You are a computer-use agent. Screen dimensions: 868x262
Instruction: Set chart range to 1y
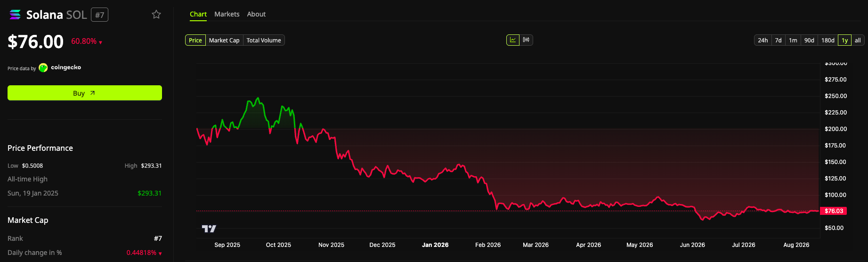(845, 40)
